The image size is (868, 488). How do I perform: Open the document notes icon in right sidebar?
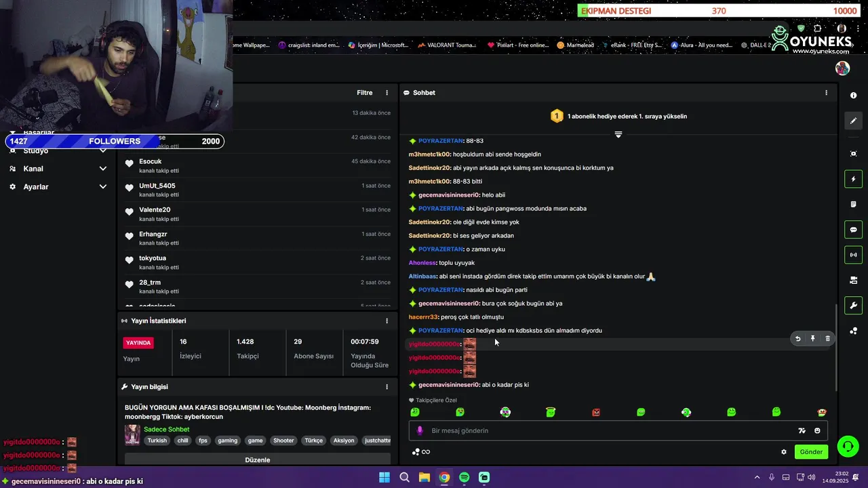[x=853, y=204]
